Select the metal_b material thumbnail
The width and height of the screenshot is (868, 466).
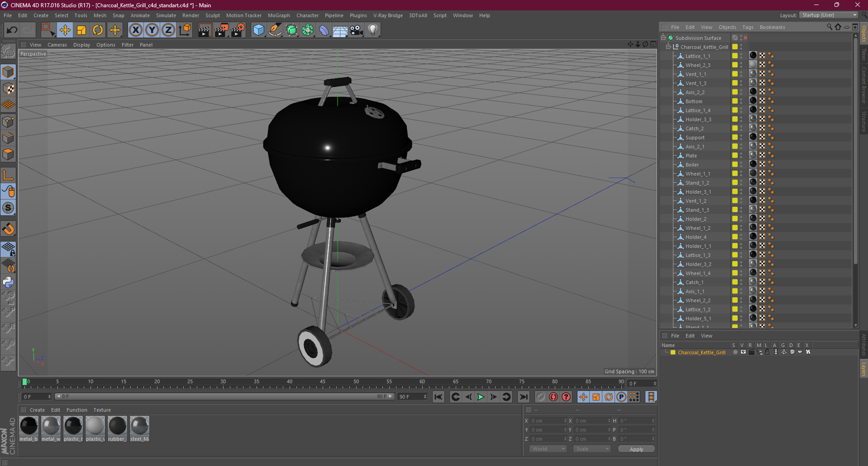(x=29, y=428)
